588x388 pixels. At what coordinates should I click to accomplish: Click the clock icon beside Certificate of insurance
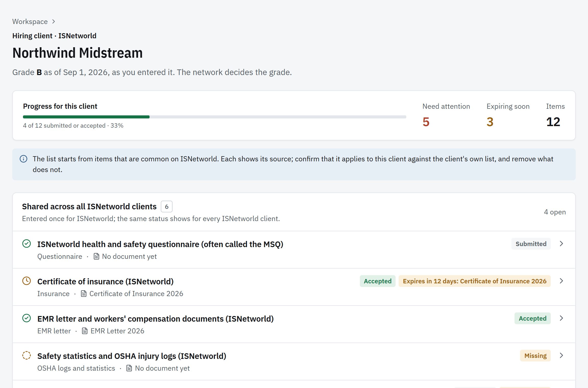tap(27, 281)
